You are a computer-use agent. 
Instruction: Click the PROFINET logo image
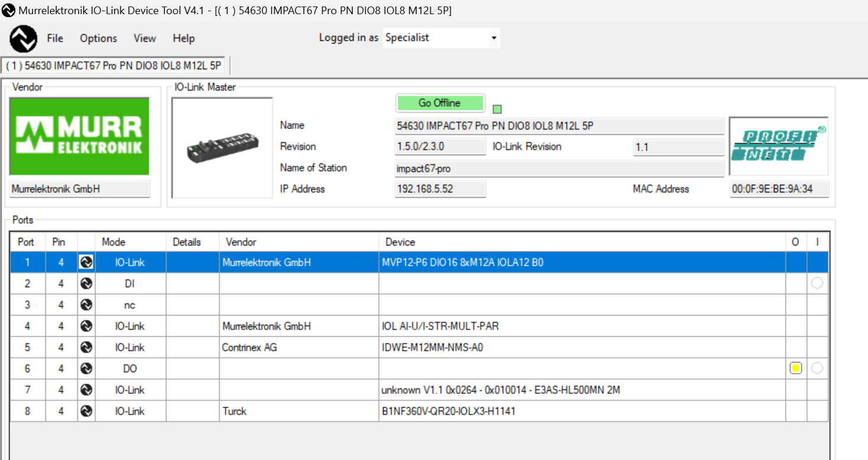pyautogui.click(x=779, y=146)
